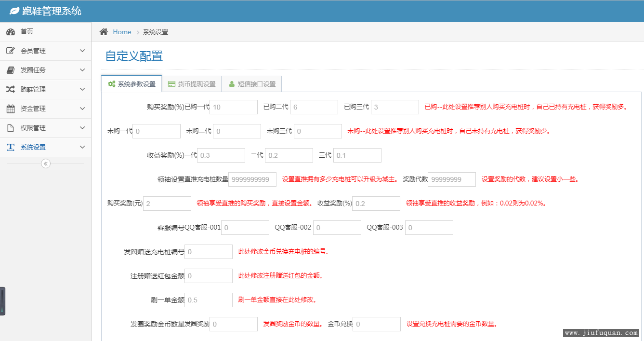Click the gears icon on 系统参数设置 tab
This screenshot has height=341, width=644.
point(112,84)
